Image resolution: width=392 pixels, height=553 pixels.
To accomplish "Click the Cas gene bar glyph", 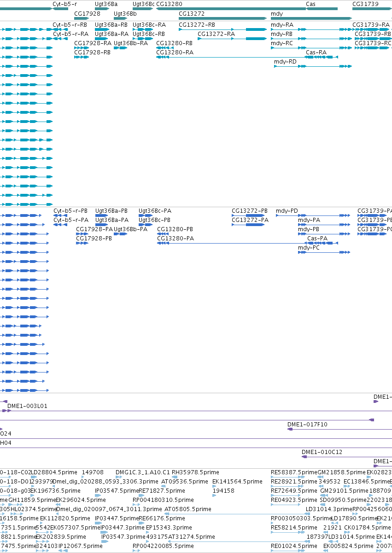I will click(322, 9).
